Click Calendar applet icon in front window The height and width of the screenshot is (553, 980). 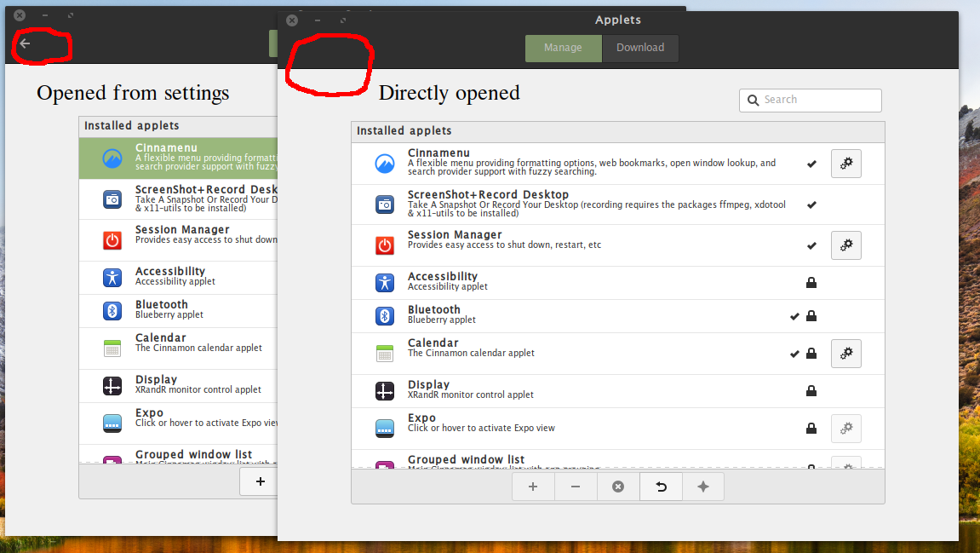click(x=384, y=354)
